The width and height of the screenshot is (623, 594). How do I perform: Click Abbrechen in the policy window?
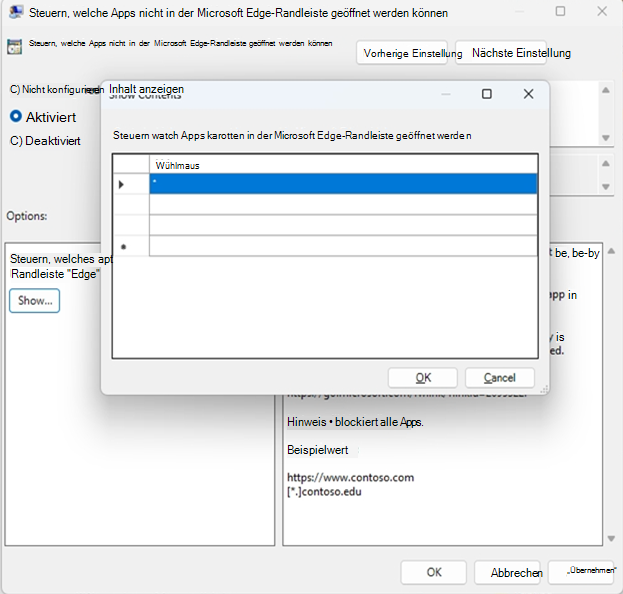coord(507,573)
